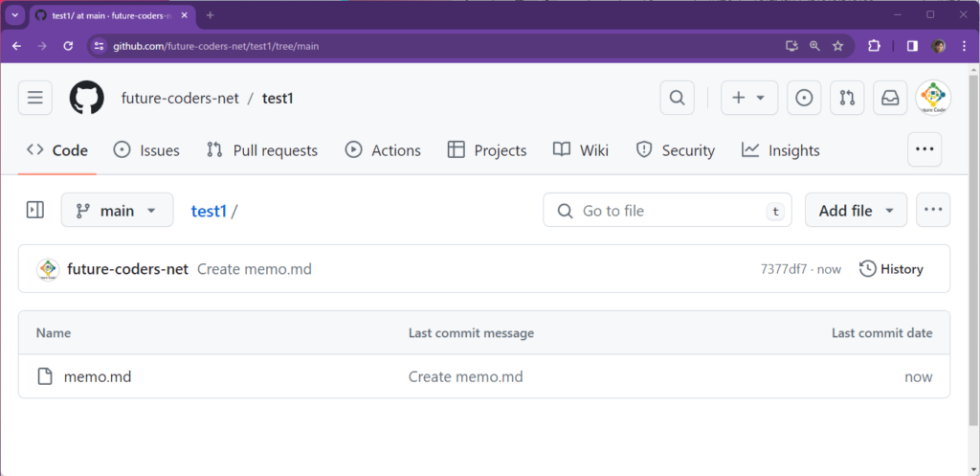Open the Chrome three-dot menu
The image size is (980, 476).
[963, 46]
